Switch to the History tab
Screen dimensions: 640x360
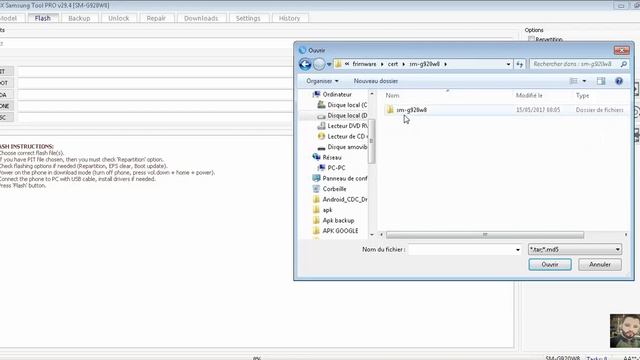289,18
